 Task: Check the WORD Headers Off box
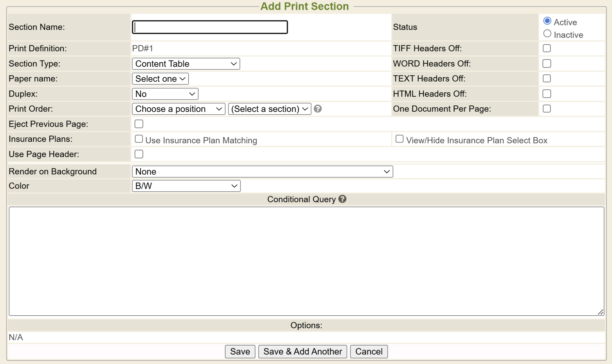pyautogui.click(x=547, y=64)
